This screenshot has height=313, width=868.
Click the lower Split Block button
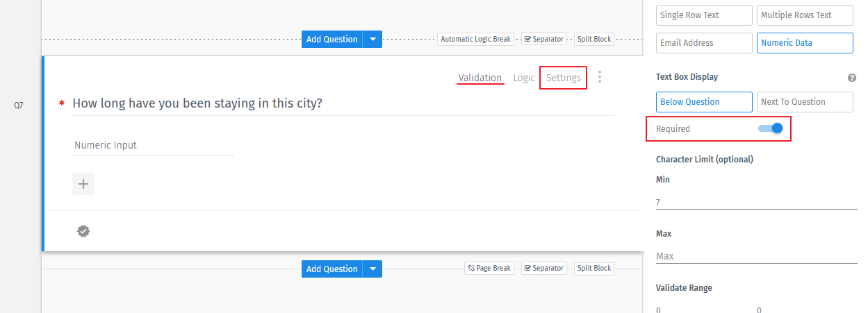[594, 268]
